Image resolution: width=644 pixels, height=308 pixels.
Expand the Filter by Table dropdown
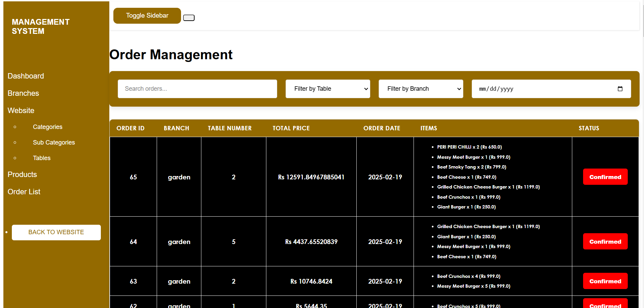(x=327, y=89)
